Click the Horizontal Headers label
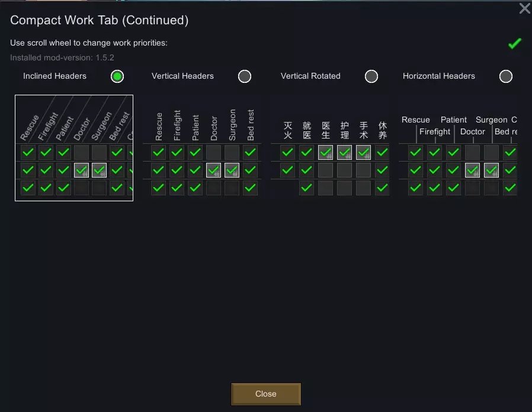 coord(439,76)
